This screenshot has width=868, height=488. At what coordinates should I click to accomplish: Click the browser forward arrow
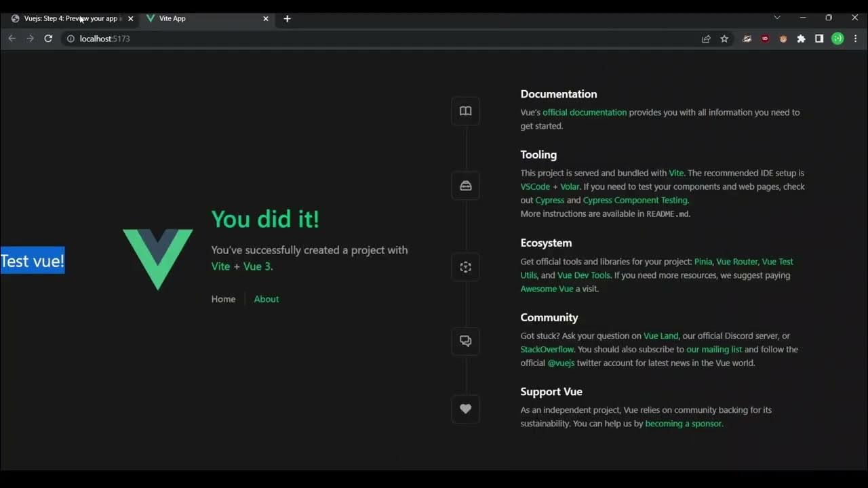[x=30, y=39]
